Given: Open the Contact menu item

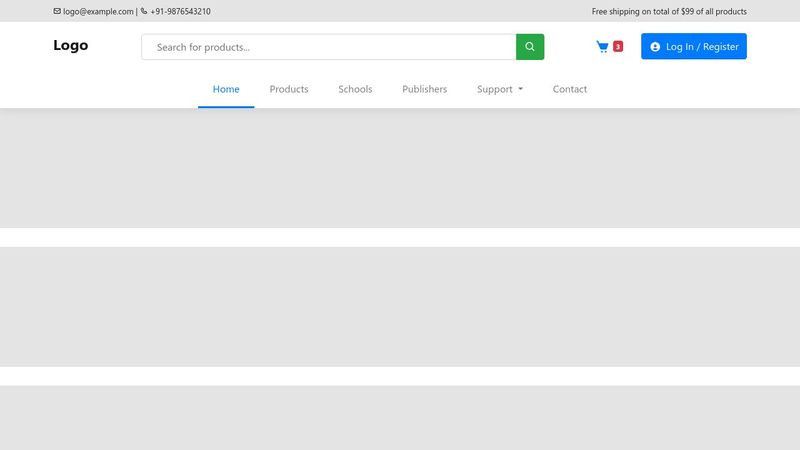Looking at the screenshot, I should tap(570, 89).
